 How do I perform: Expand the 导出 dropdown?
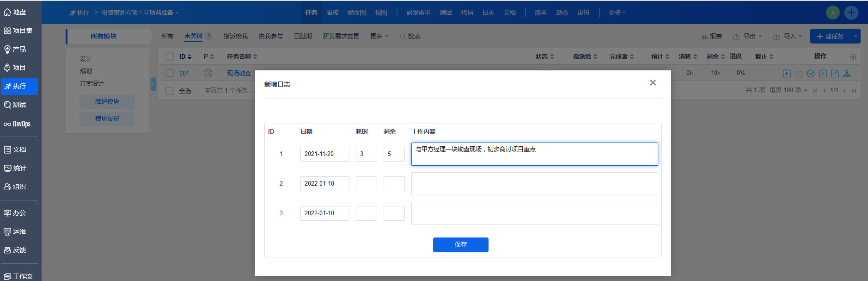[748, 36]
